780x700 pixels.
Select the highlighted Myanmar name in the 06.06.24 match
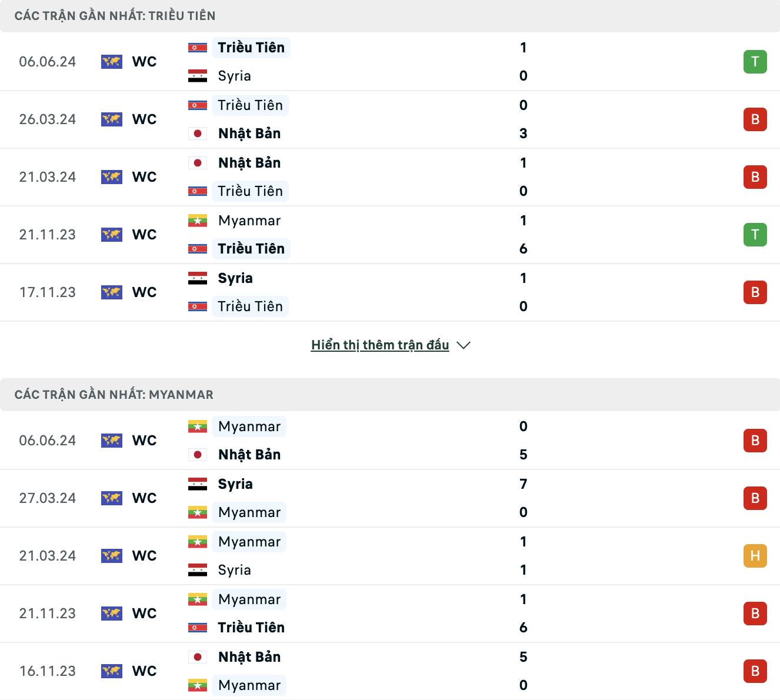249,426
